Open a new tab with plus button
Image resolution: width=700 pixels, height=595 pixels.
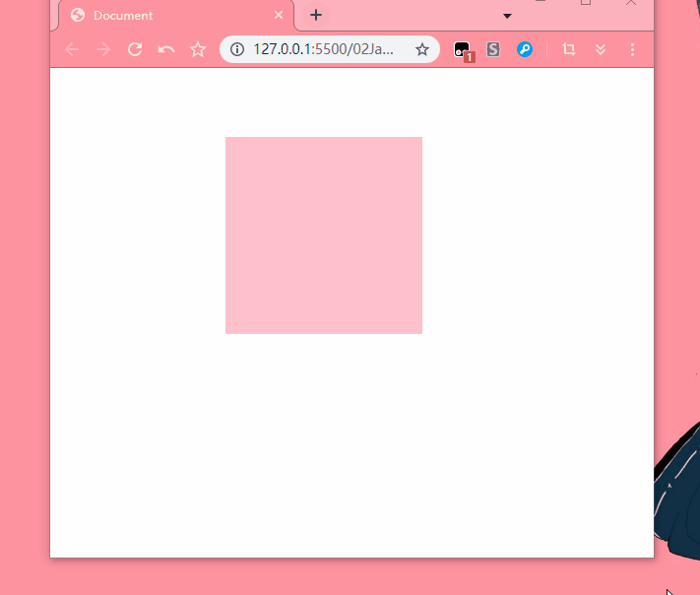(316, 15)
